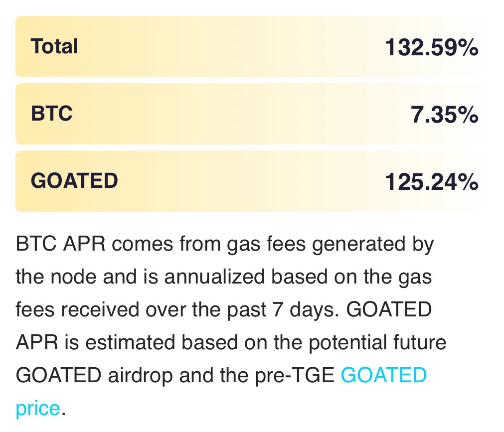The width and height of the screenshot is (504, 432).
Task: Click "BTC APR" at start of description
Action: point(60,244)
